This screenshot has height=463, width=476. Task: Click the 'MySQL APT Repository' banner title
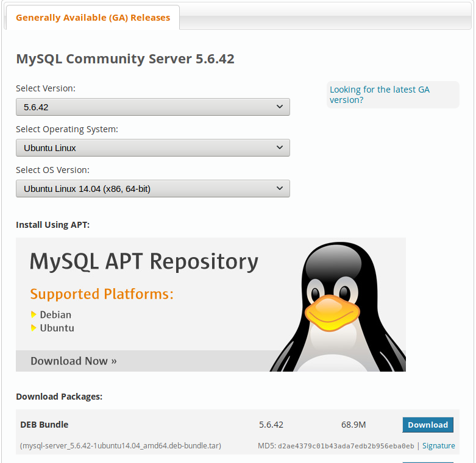coord(144,261)
